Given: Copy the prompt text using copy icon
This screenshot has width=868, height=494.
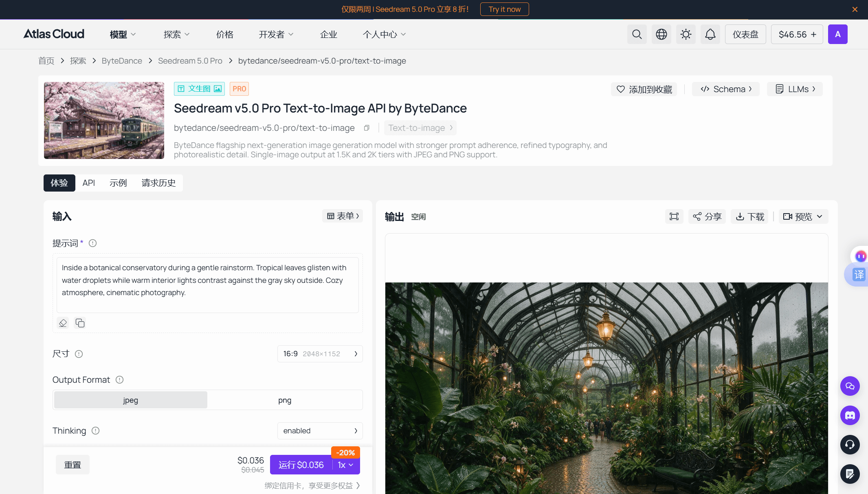Looking at the screenshot, I should tap(80, 323).
